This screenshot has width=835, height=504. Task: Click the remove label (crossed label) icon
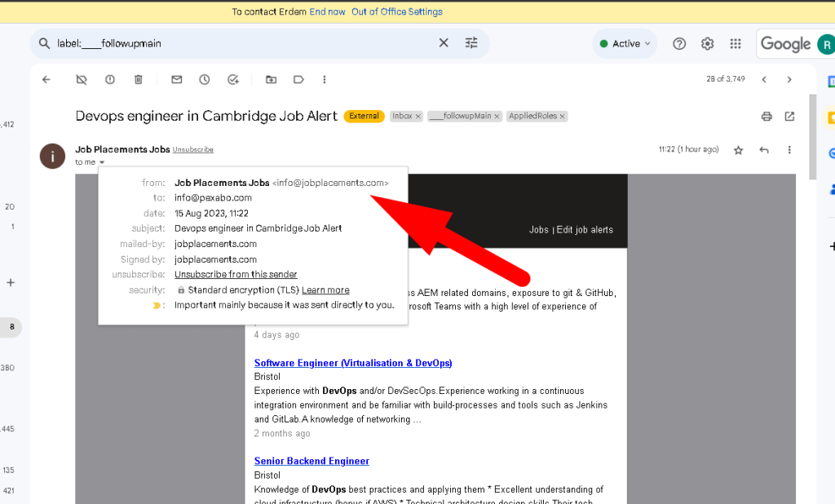coord(82,79)
